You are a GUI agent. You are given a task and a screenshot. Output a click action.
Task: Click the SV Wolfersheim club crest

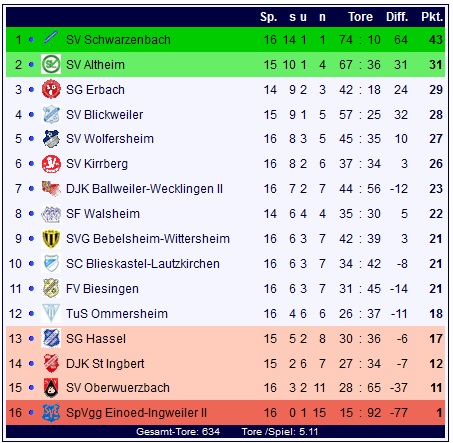click(x=51, y=139)
